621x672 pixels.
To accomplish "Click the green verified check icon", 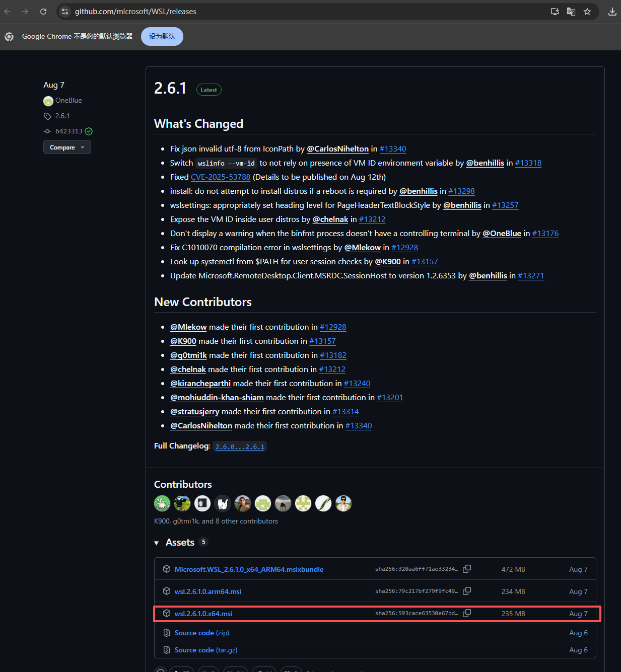I will point(89,131).
